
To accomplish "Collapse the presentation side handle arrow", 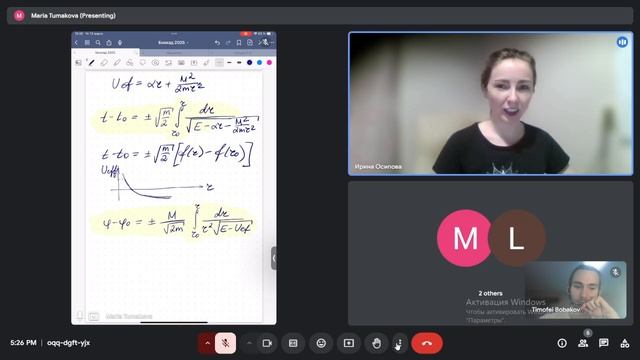I will coord(274,258).
